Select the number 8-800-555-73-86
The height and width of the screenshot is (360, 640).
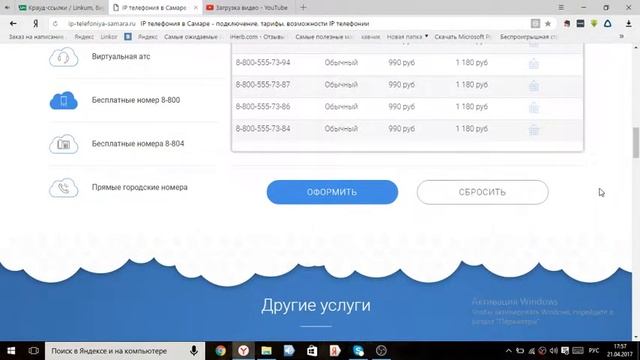pos(263,107)
